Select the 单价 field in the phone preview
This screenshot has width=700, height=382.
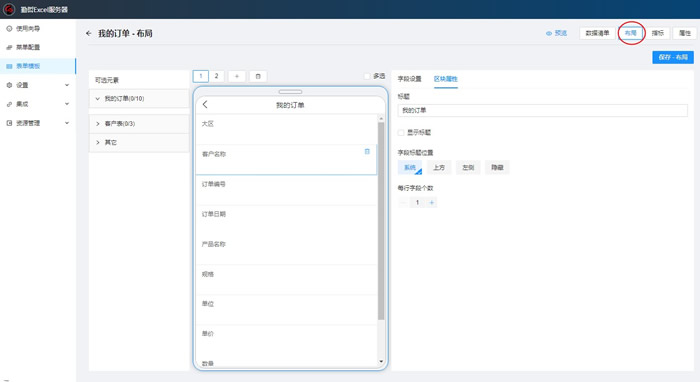287,340
